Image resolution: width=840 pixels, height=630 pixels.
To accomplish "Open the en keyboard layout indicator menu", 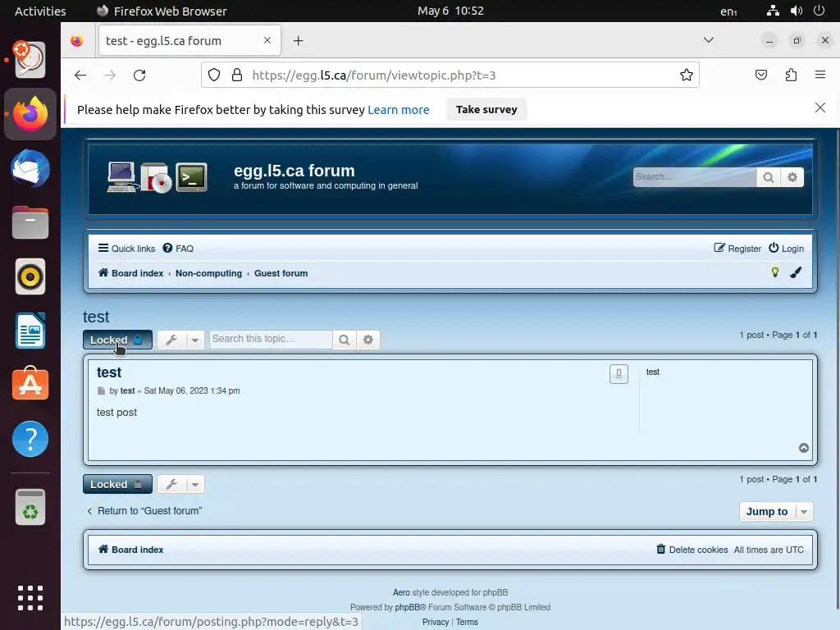I will tap(728, 11).
